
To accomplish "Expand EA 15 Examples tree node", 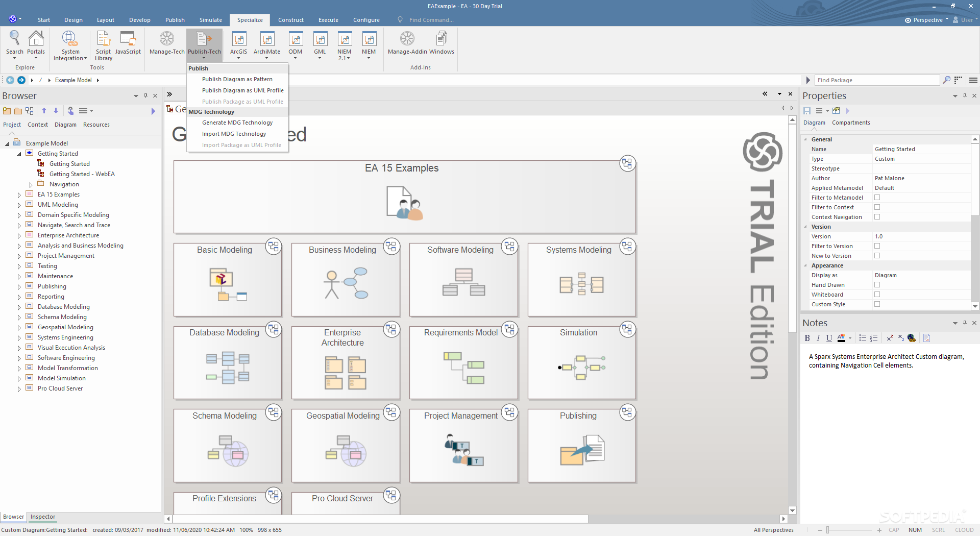I will click(19, 195).
